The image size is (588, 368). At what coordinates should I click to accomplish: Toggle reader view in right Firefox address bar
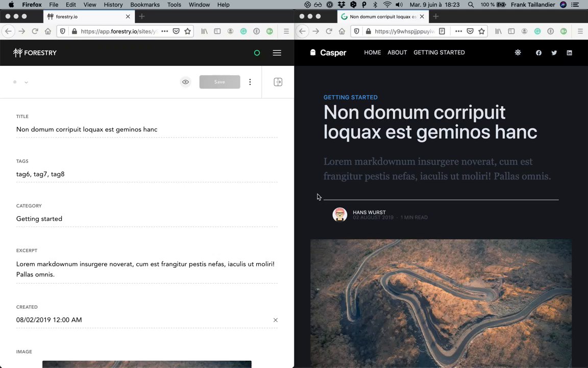click(x=442, y=31)
